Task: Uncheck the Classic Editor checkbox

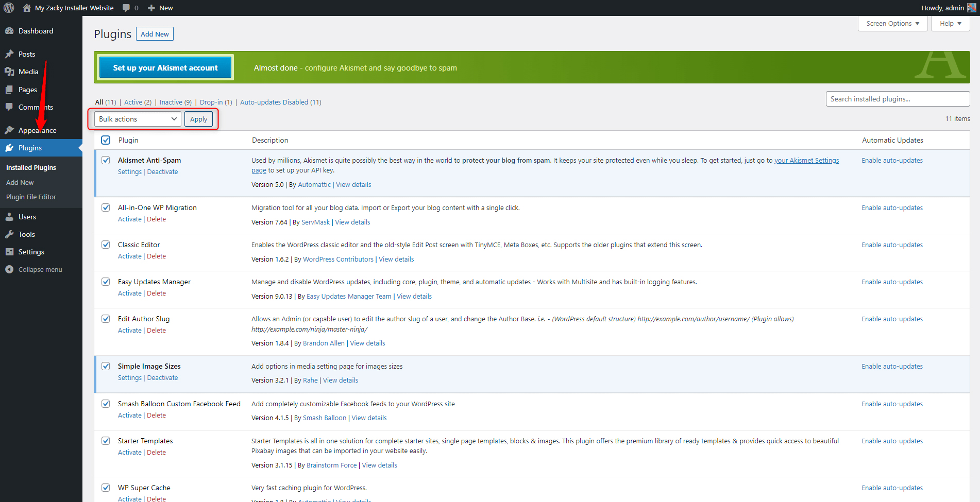Action: (106, 245)
